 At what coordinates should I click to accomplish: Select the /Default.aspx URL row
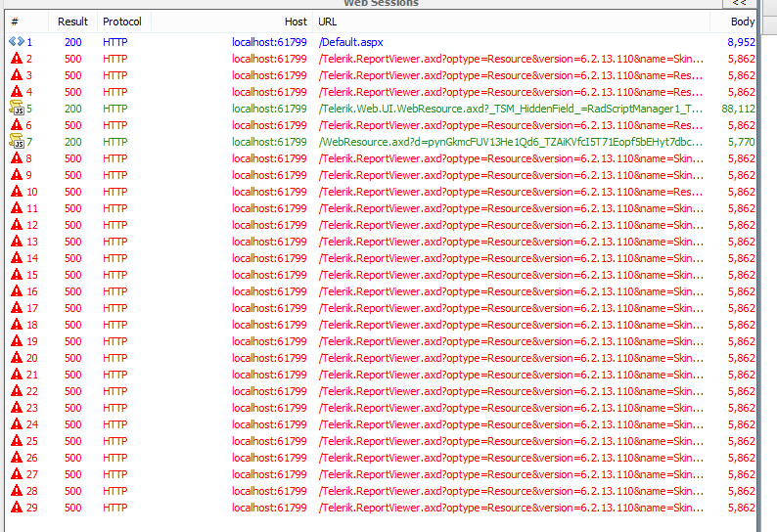(x=351, y=42)
